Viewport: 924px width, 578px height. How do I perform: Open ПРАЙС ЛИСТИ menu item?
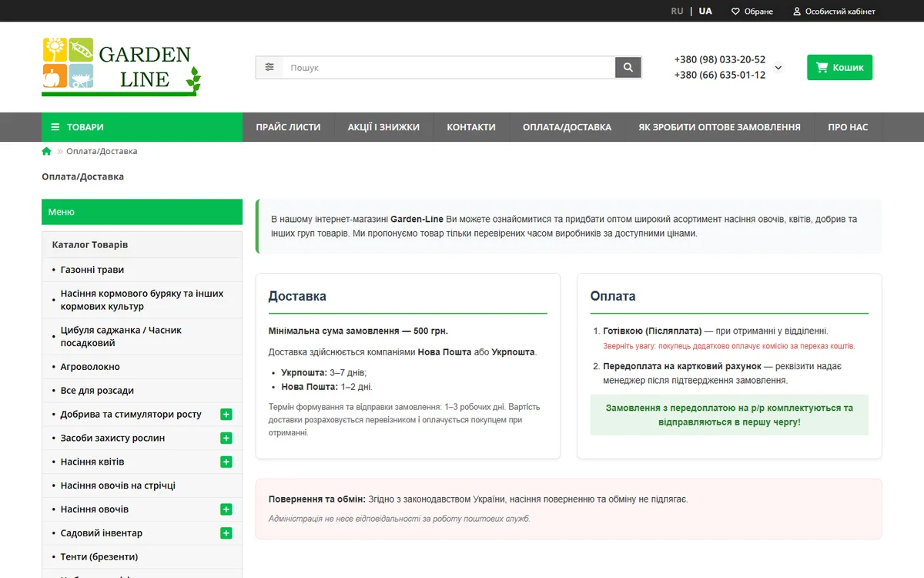pos(288,127)
